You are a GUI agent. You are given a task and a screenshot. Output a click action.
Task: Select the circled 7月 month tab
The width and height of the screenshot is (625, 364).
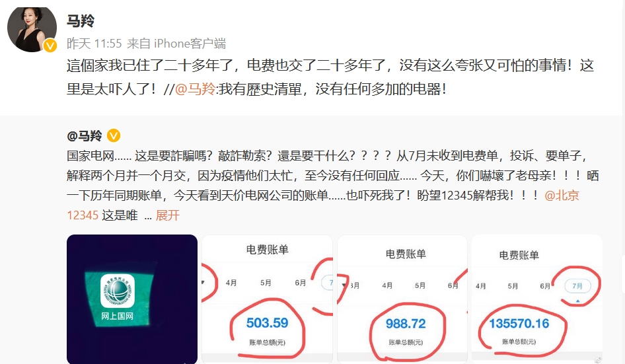(x=577, y=285)
